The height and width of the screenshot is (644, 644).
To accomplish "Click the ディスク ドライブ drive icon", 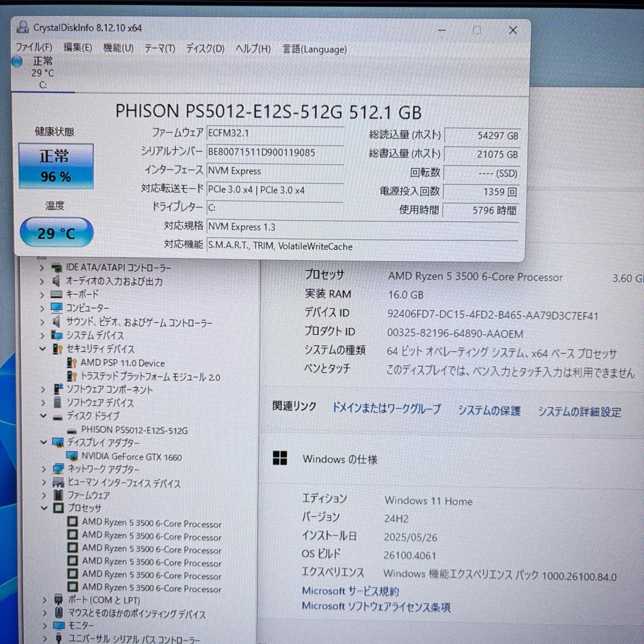I will point(58,418).
